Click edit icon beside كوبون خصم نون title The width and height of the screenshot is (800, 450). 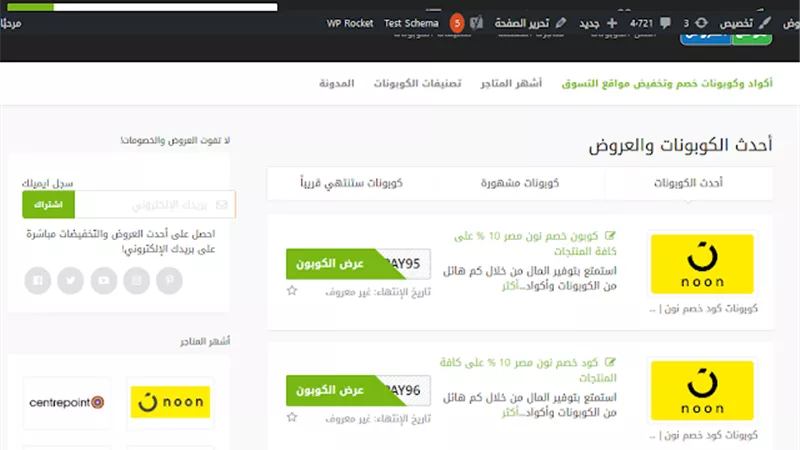610,236
